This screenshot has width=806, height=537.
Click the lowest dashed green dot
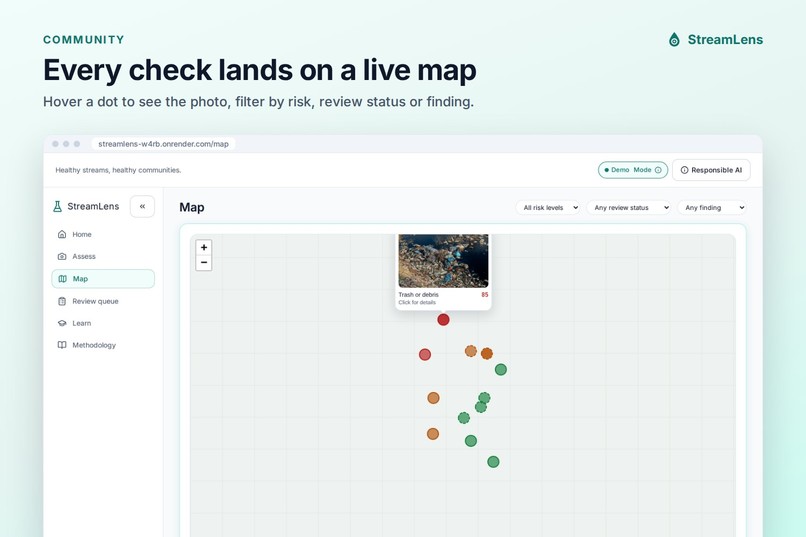[x=464, y=418]
